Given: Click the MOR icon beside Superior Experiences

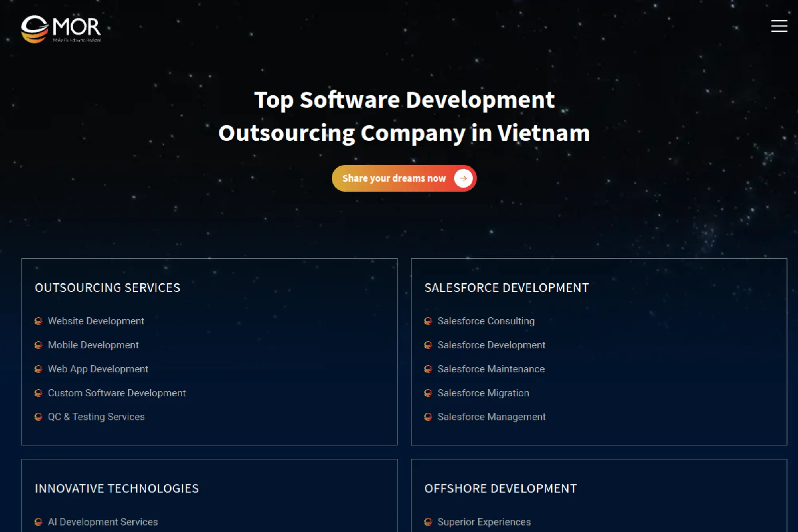Looking at the screenshot, I should 428,522.
